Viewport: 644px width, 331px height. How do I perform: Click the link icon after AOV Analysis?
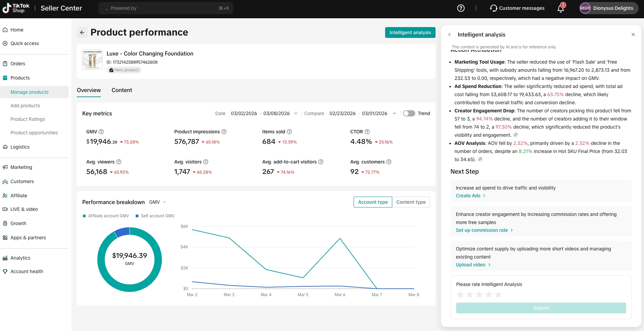pyautogui.click(x=480, y=159)
